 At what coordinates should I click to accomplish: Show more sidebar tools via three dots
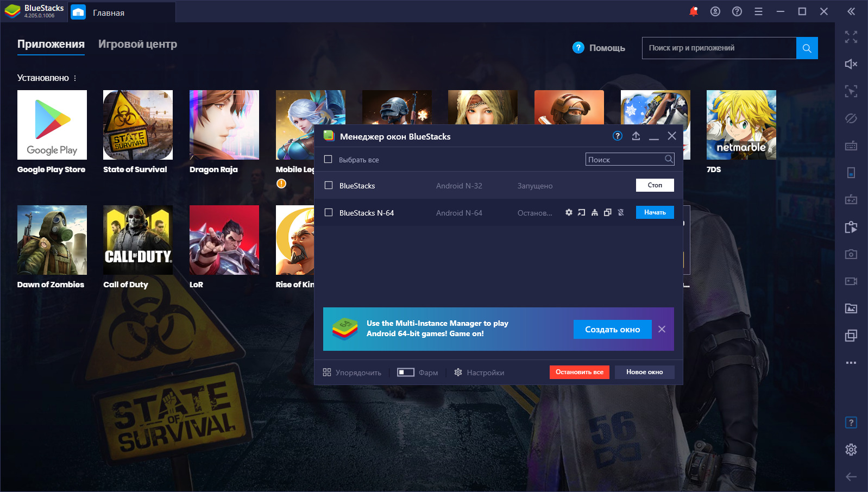851,363
